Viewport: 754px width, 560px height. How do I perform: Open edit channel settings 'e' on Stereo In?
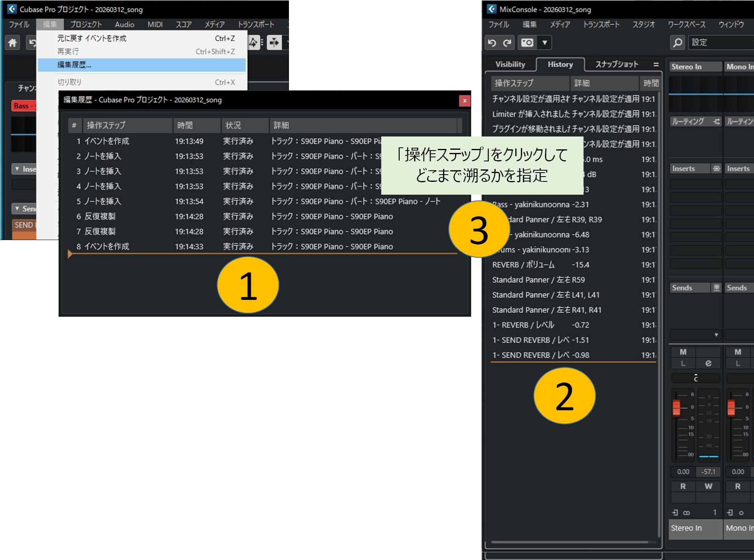(x=708, y=363)
